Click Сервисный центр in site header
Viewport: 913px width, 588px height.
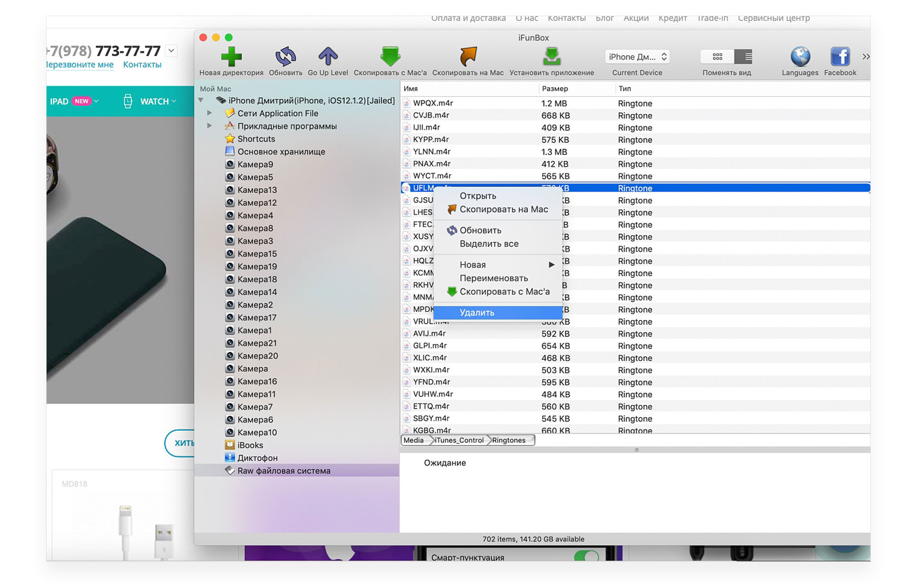pyautogui.click(x=774, y=18)
